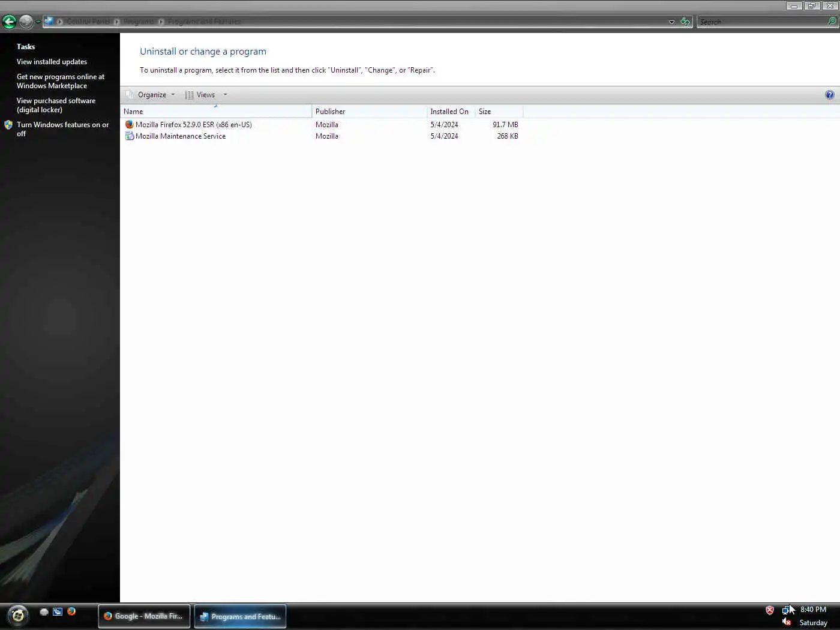Screen dimensions: 840x630
Task: Select Mozilla Firefox 52.9.0 ESR (x86 en-US) row
Action: (x=322, y=125)
